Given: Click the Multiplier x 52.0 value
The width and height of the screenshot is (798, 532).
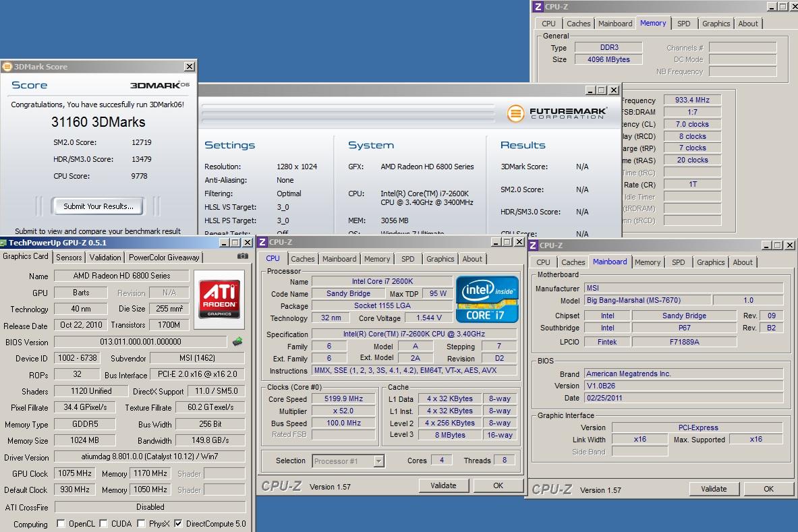Looking at the screenshot, I should click(343, 411).
